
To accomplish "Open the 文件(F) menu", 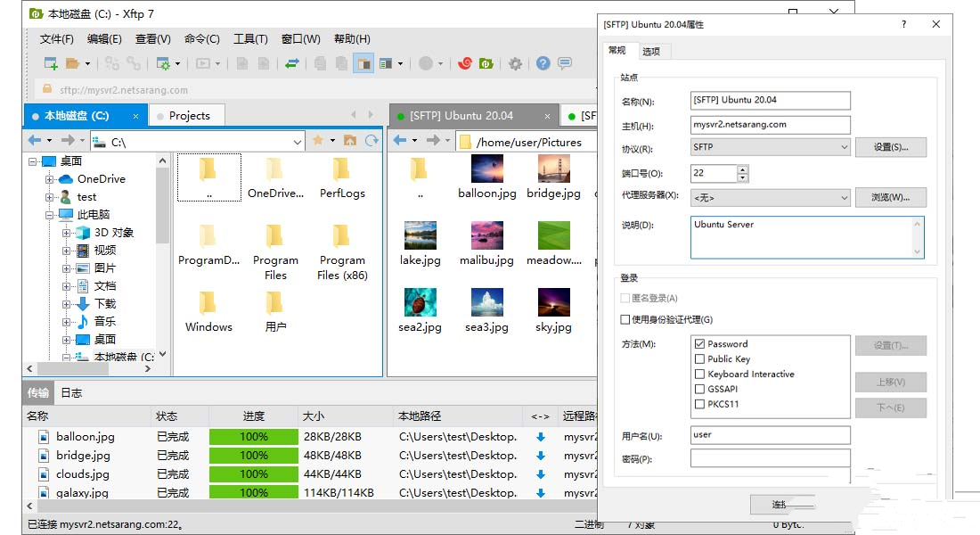I will coord(56,39).
